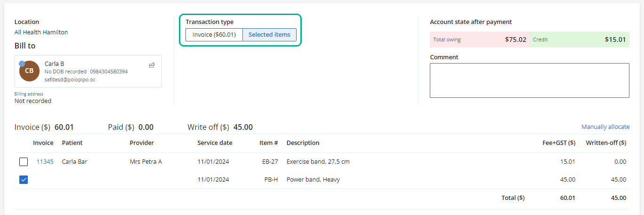Click the Fee+GST ($) column header
This screenshot has height=215, width=644.
[559, 143]
